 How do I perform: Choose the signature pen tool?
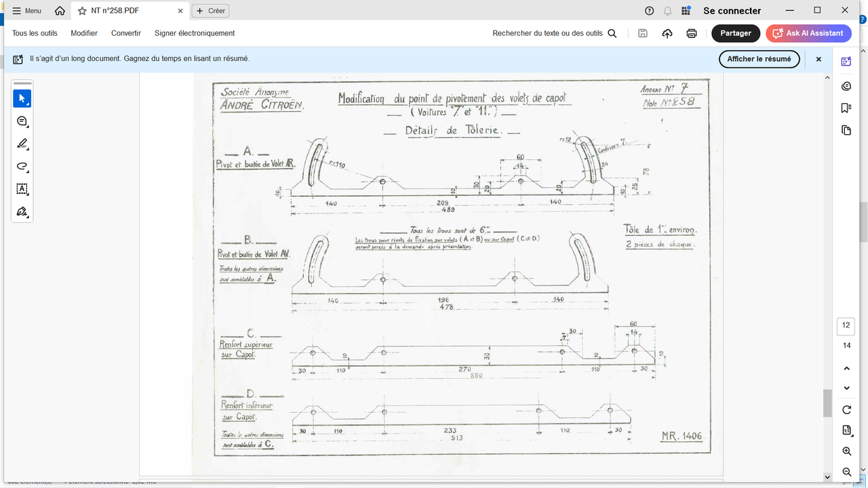click(22, 212)
